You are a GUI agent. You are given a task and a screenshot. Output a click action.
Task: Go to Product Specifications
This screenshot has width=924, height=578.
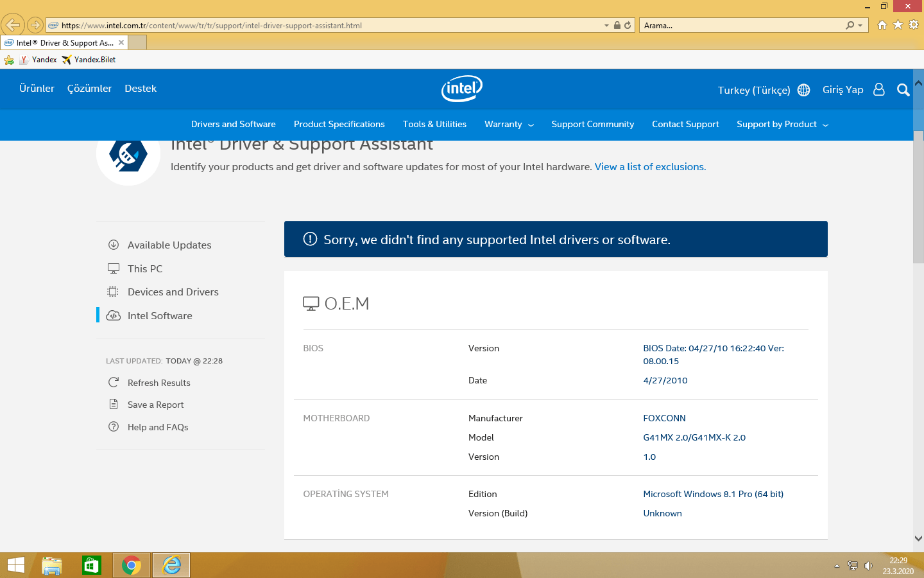[339, 125]
